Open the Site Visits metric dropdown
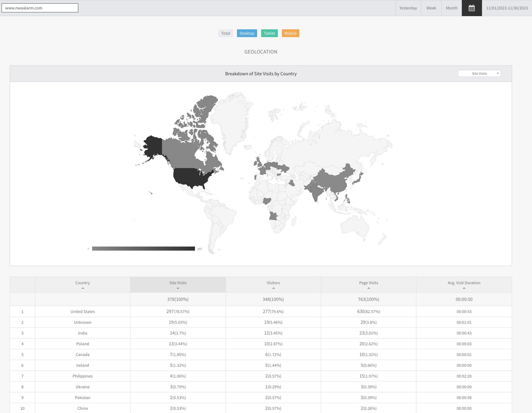Image resolution: width=532 pixels, height=413 pixels. [x=479, y=73]
